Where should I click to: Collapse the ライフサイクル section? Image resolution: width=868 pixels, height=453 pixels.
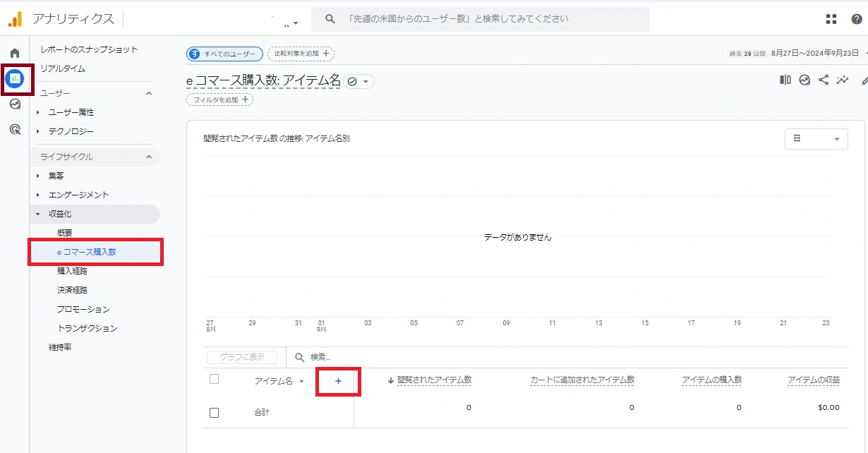[x=149, y=157]
